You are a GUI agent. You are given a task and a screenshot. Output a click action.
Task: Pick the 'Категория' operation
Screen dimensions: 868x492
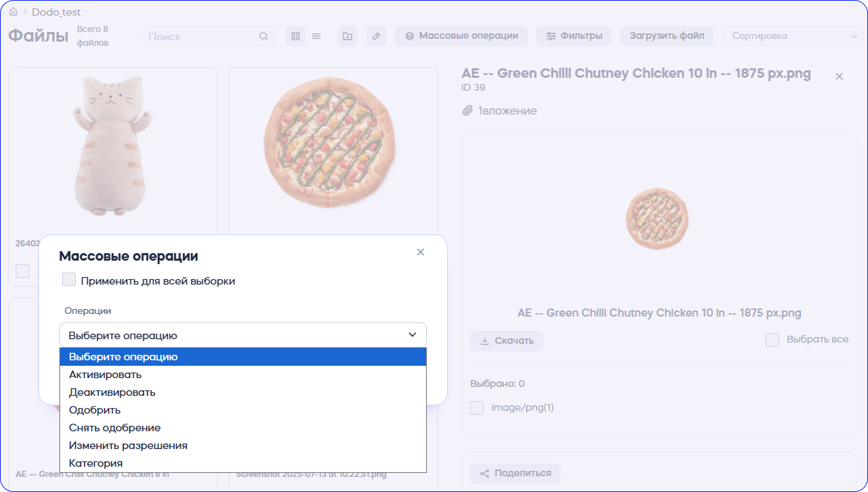point(96,463)
